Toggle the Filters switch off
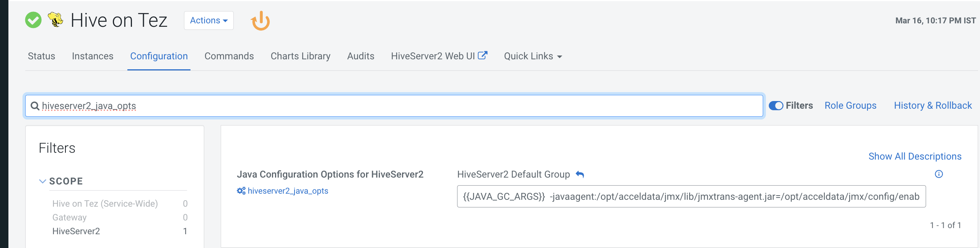 pos(776,106)
